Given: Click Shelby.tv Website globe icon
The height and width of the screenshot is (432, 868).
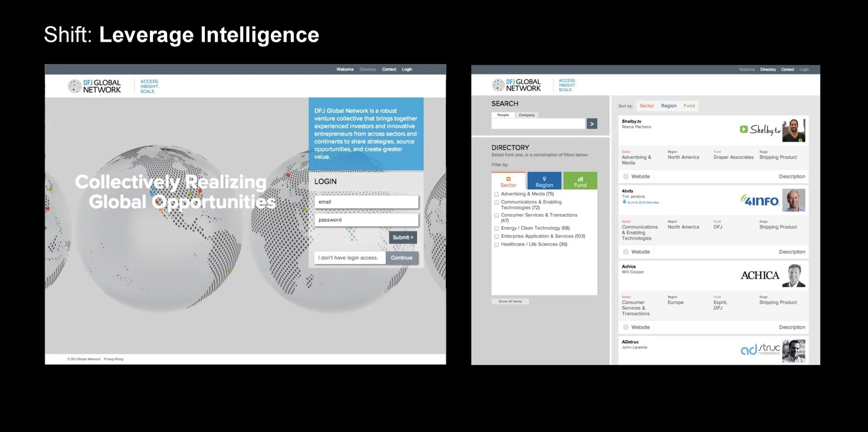Looking at the screenshot, I should (626, 176).
